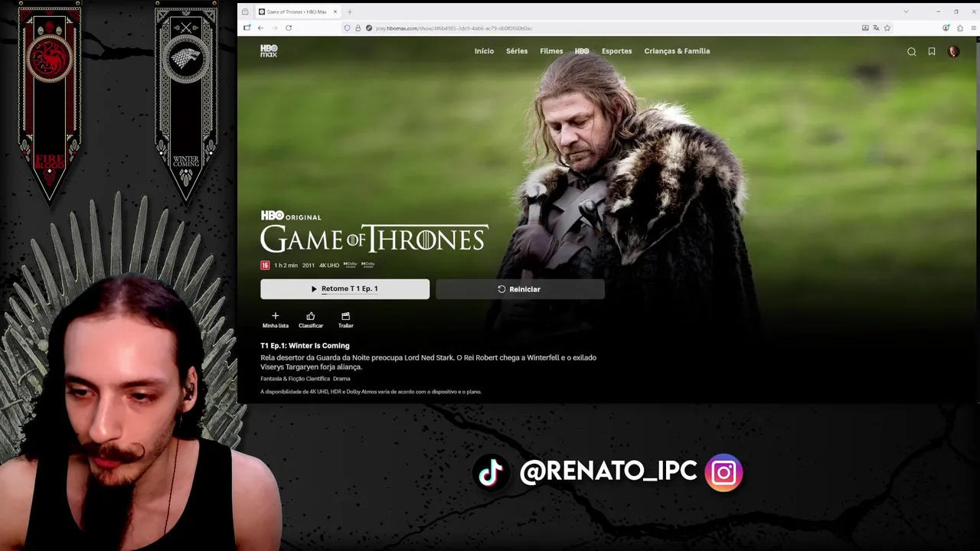
Task: Open the Esportes menu item
Action: tap(616, 51)
